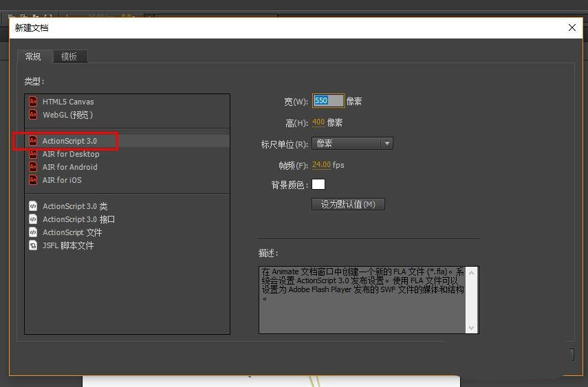Image resolution: width=588 pixels, height=387 pixels.
Task: Click the 设为默认值(M) button
Action: 348,204
